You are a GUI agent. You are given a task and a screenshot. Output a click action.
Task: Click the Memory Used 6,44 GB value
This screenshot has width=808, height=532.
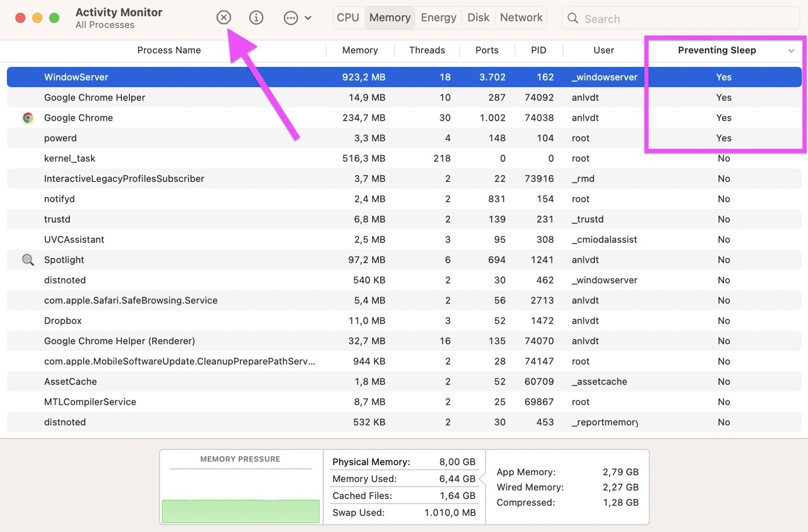coord(458,479)
